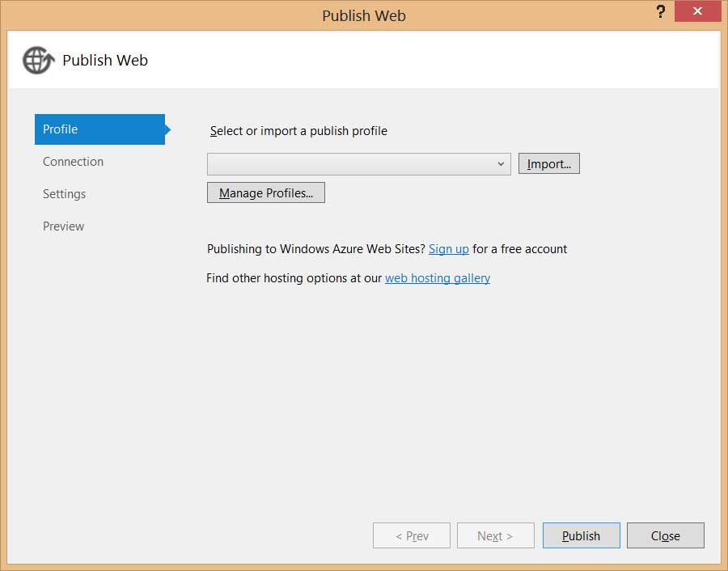Click the 'Select or import a publish profile' label
Screen dimensions: 728x571
[298, 131]
